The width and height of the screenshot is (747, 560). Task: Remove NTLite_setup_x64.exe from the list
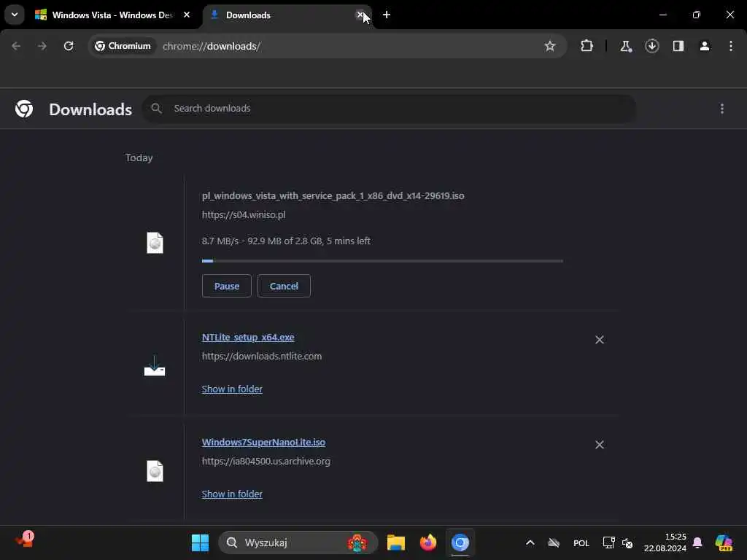point(600,340)
